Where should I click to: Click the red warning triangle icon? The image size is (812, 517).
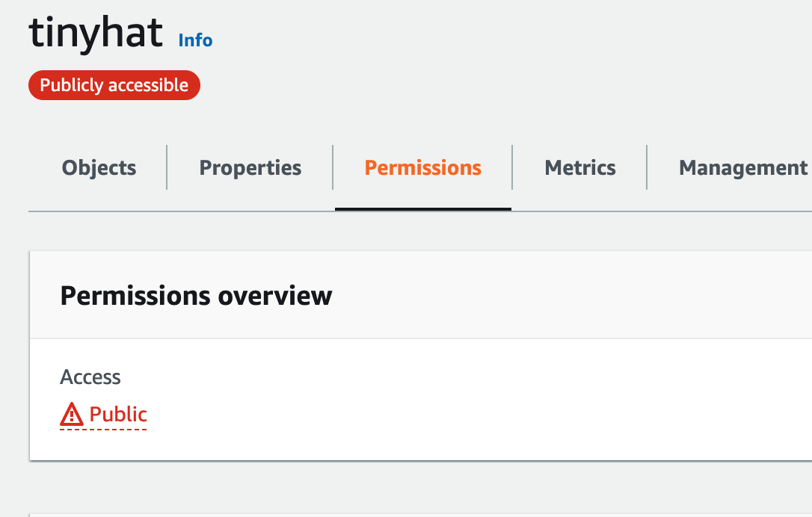pos(72,414)
